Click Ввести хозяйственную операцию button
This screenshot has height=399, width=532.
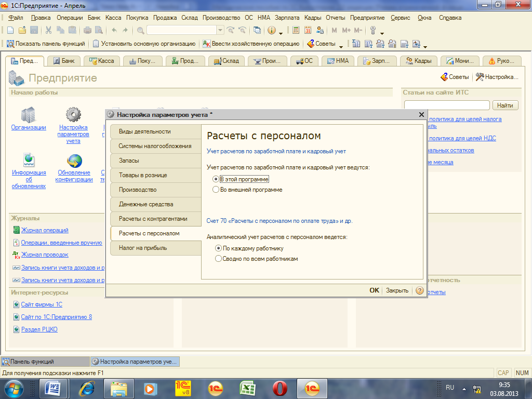(251, 44)
